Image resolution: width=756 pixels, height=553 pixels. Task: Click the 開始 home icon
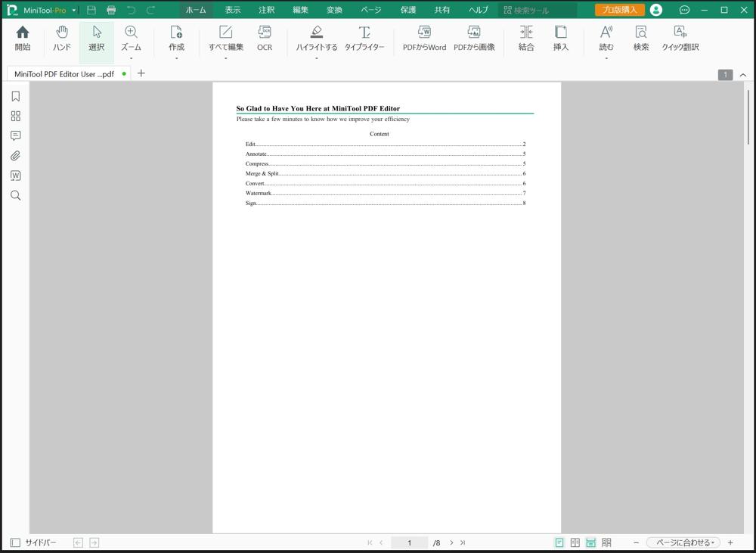click(23, 39)
